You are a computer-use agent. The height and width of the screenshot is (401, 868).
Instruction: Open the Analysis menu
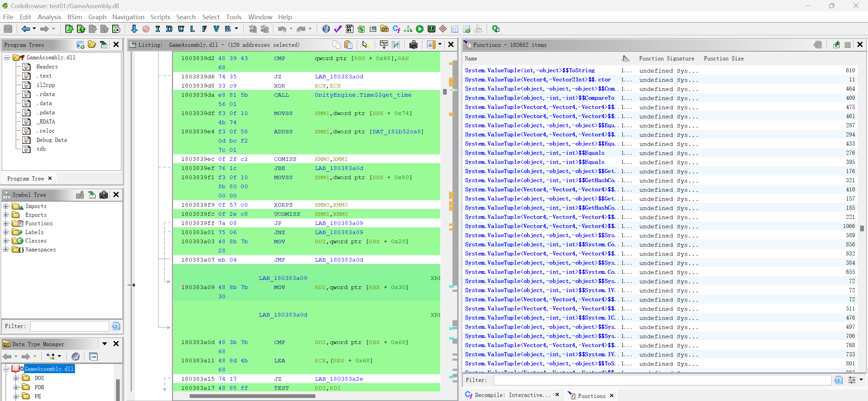tap(49, 17)
